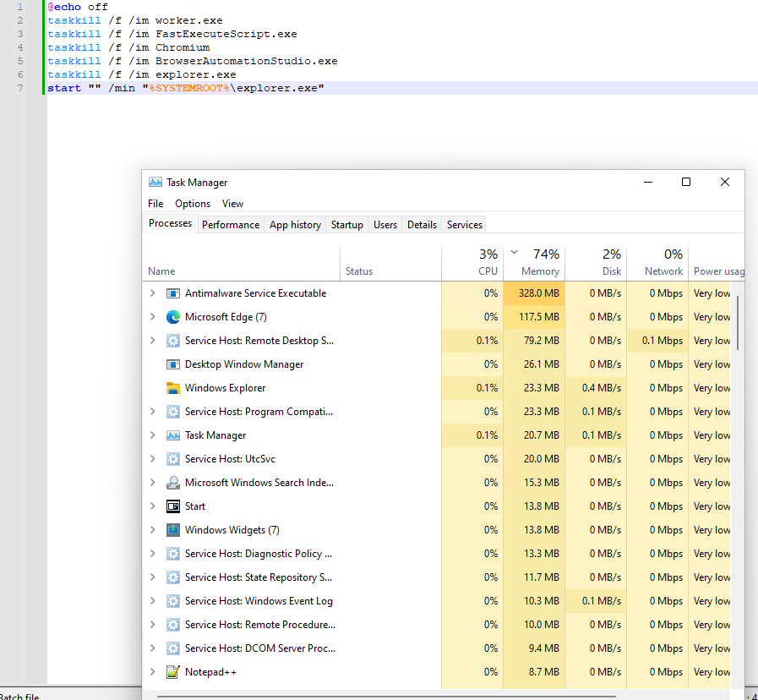Screen dimensions: 758x700
Task: Click the Notepad++ process icon
Action: click(x=173, y=672)
